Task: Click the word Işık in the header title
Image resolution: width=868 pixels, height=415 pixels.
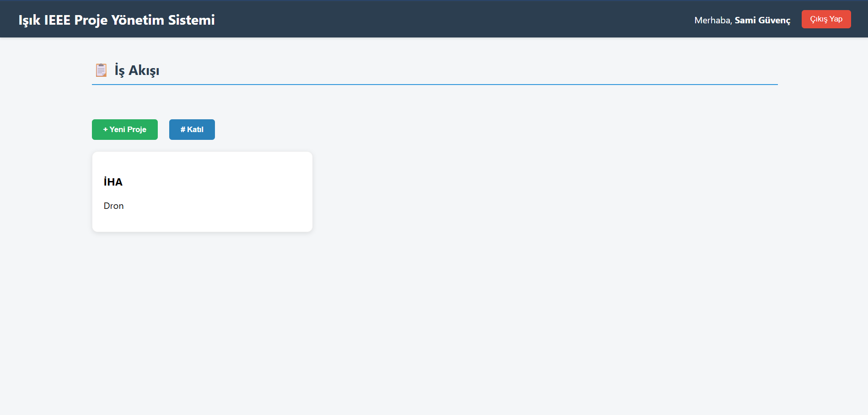Action: pos(29,20)
